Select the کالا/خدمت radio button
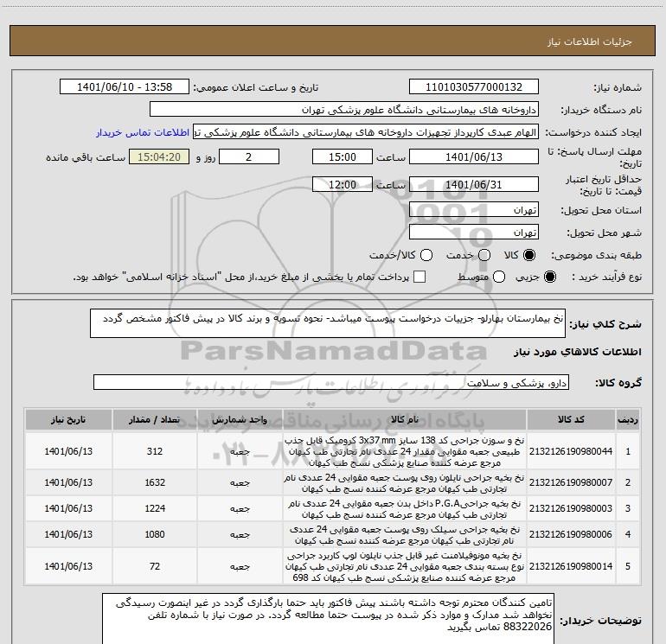 (x=426, y=255)
